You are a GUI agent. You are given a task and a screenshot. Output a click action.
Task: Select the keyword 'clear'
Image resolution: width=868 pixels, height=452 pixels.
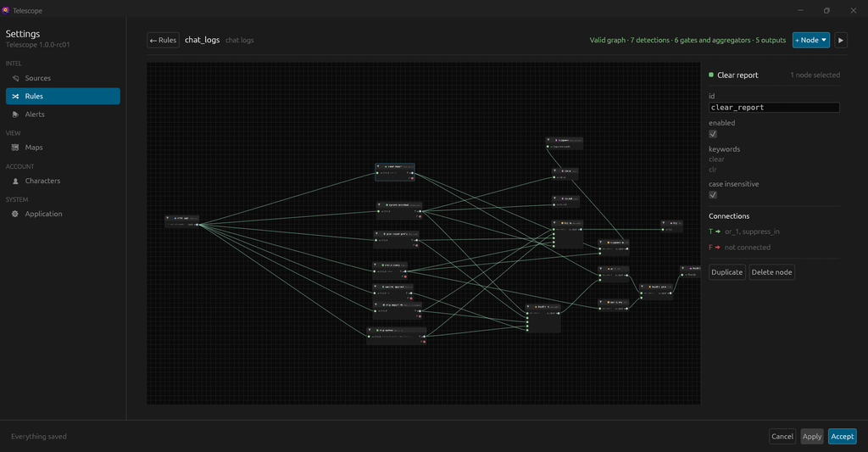point(717,159)
